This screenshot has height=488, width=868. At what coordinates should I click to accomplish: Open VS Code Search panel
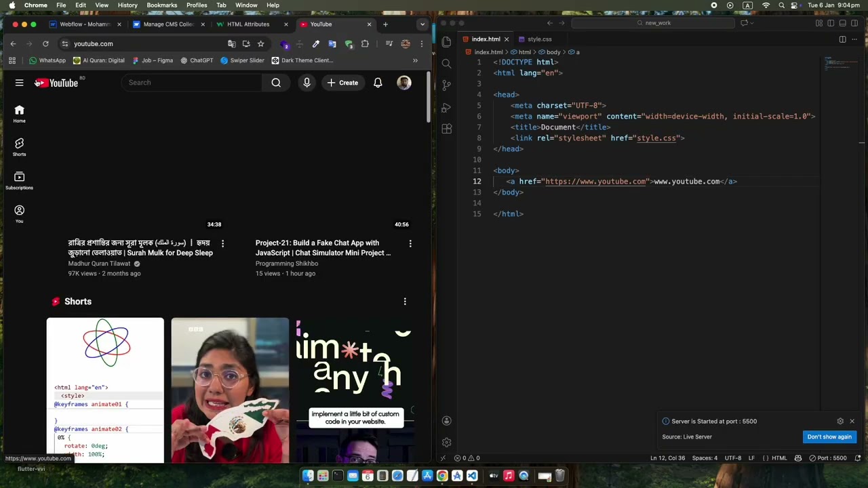[x=446, y=64]
